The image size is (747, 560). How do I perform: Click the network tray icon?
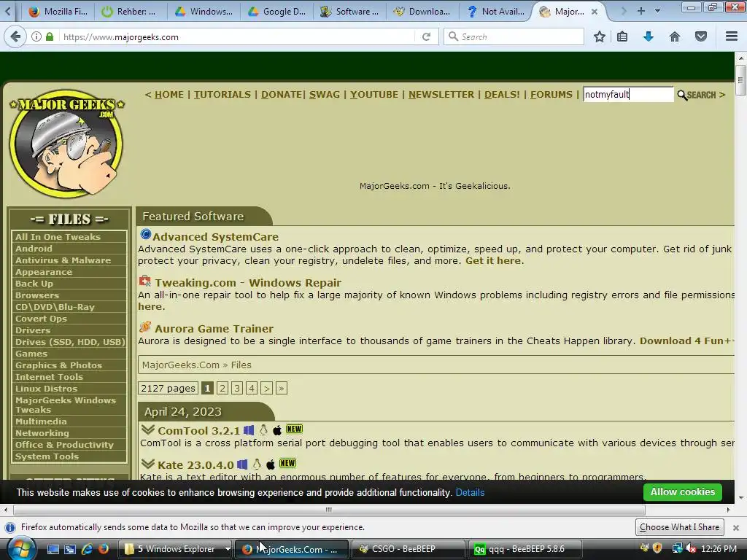[x=677, y=548]
